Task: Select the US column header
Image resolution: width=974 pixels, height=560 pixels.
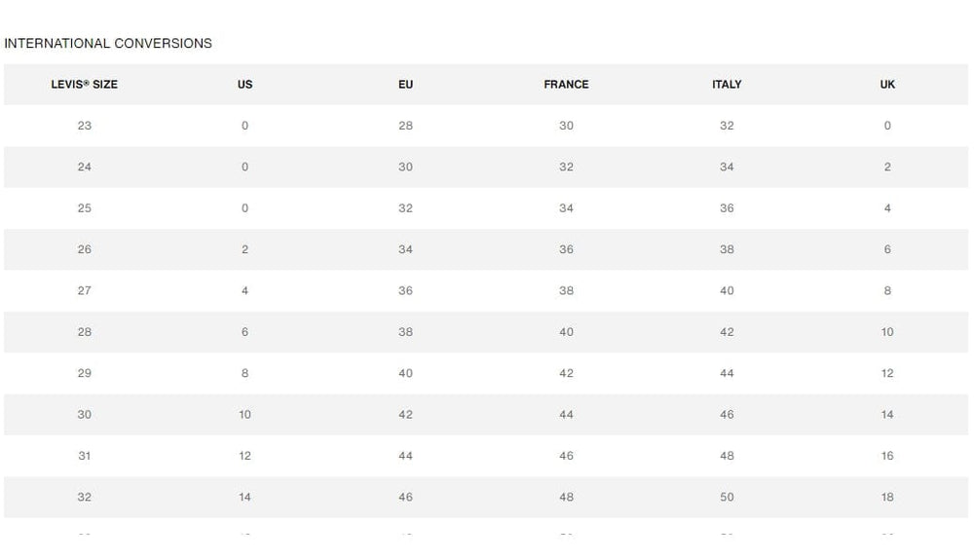Action: 244,85
